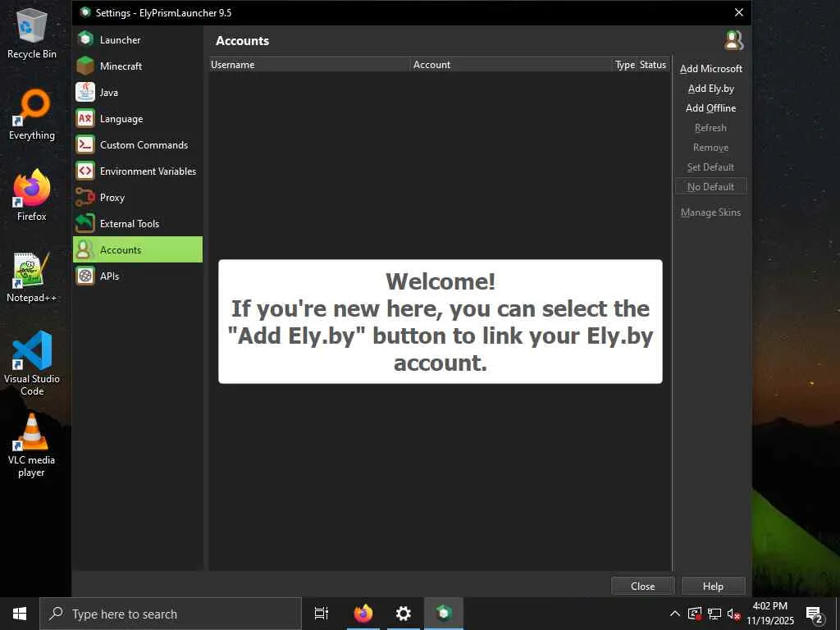The height and width of the screenshot is (630, 840).
Task: Click the Manage Skins button
Action: pos(711,212)
